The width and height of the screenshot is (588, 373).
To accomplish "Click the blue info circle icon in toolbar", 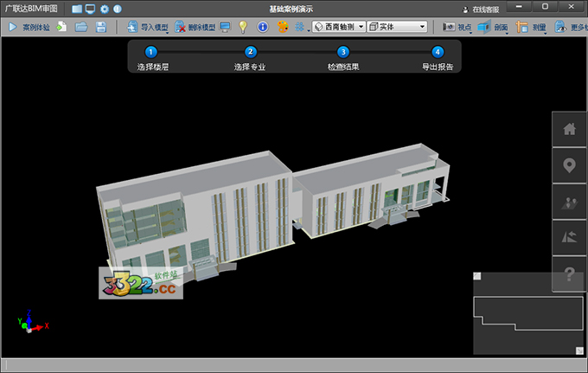I will [x=263, y=27].
